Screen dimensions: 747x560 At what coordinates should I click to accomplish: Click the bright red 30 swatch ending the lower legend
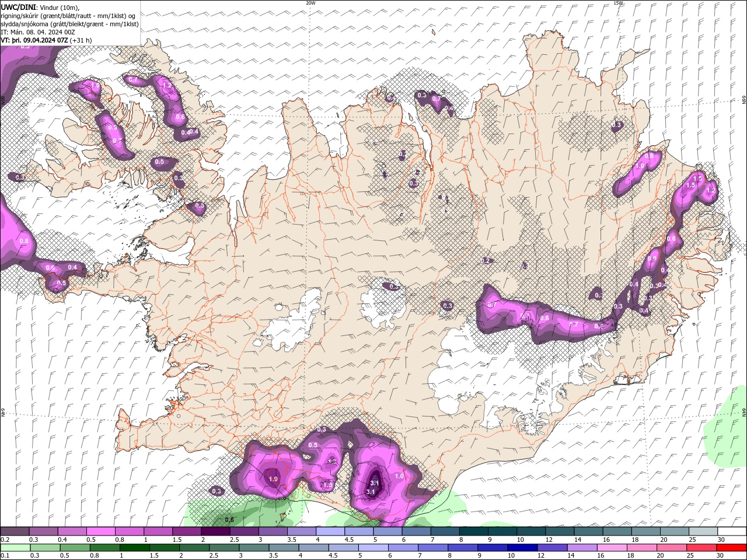tap(732, 548)
